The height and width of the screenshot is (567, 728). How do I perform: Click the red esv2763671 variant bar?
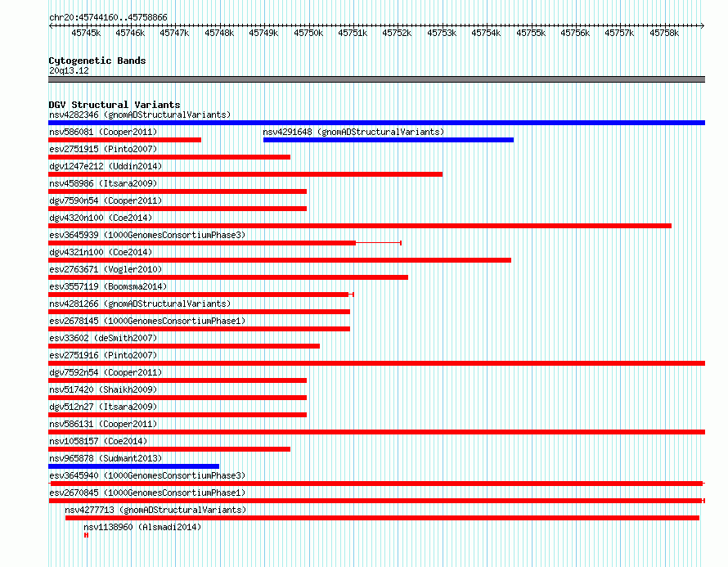[228, 277]
